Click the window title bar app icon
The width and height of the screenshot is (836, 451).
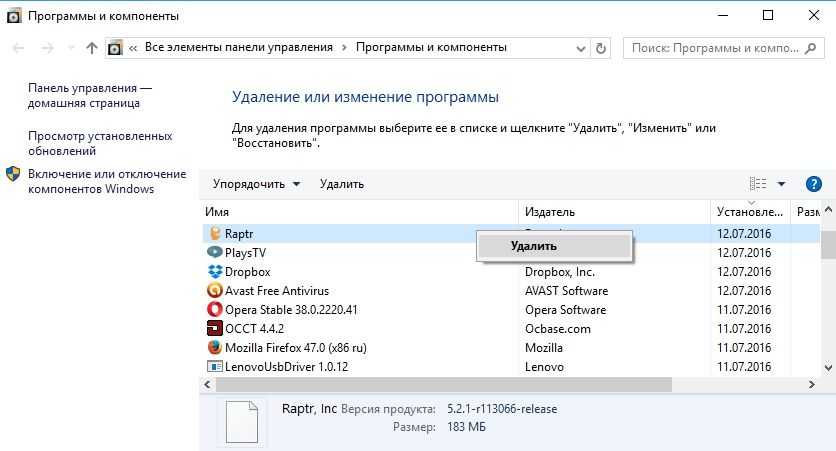pyautogui.click(x=13, y=16)
